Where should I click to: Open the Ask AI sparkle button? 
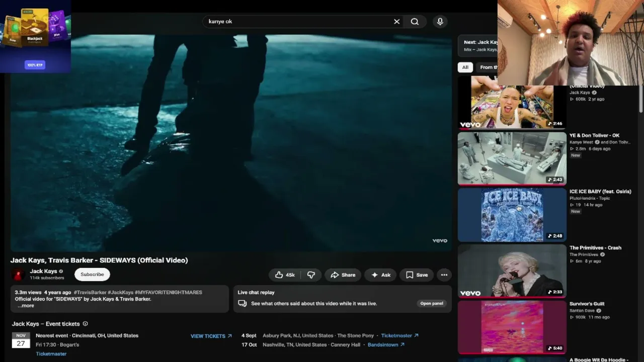(x=380, y=275)
